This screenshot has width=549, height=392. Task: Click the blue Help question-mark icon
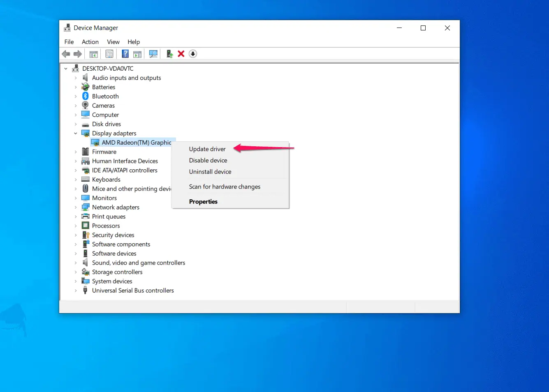pyautogui.click(x=125, y=54)
